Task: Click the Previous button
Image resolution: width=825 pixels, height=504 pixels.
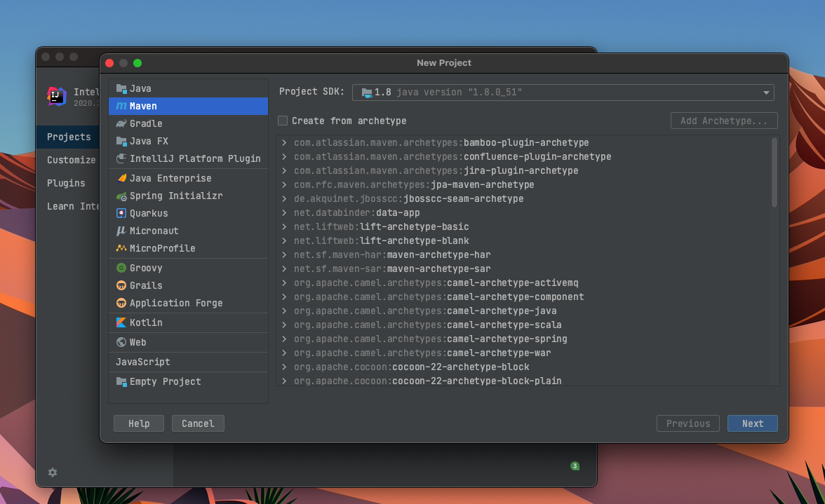Action: pos(687,423)
